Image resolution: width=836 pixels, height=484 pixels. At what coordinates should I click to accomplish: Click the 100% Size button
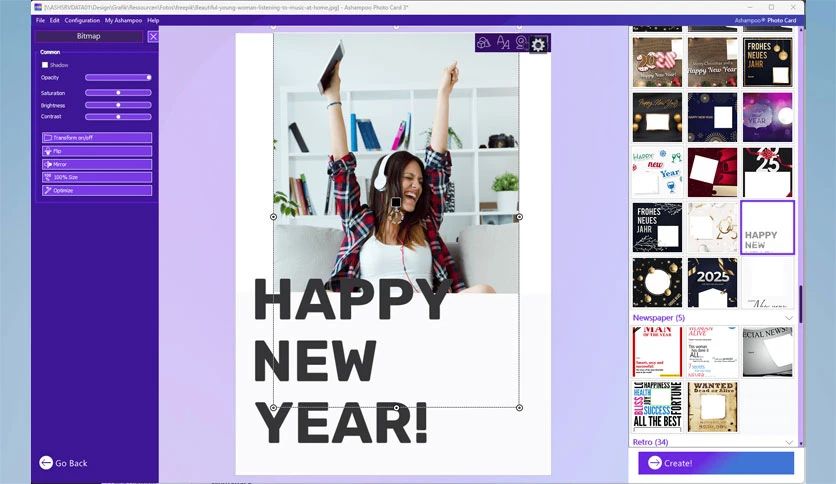point(97,177)
